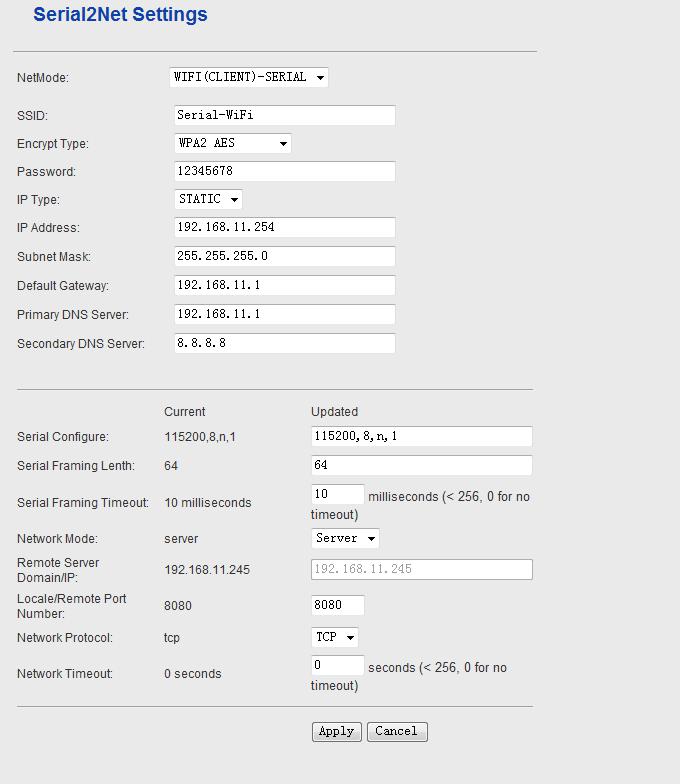The height and width of the screenshot is (784, 680).
Task: Expand the Encrypt Type dropdown
Action: [232, 144]
